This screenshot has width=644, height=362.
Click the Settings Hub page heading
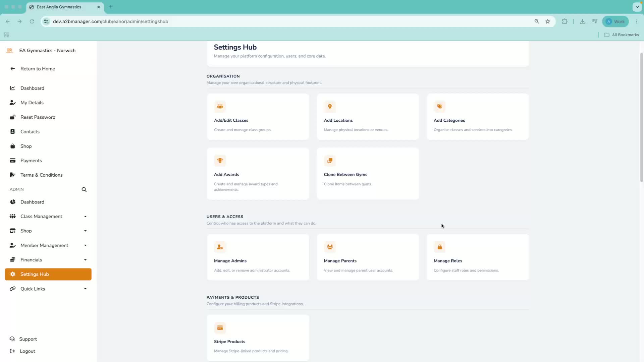[x=235, y=47]
